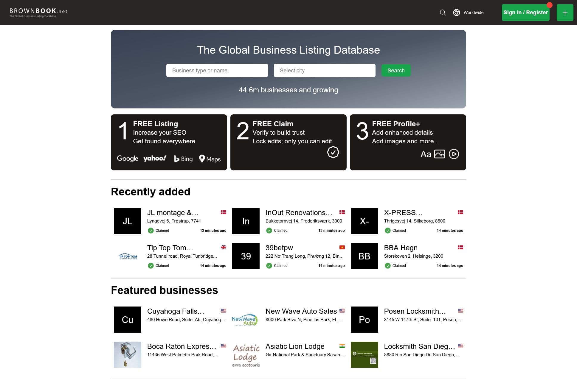577x392 pixels.
Task: Click the Sign in / Register button
Action: tap(525, 12)
